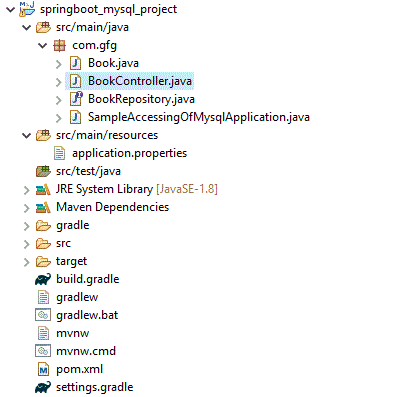Select the src/test/java label
The height and width of the screenshot is (397, 393).
[x=88, y=171]
